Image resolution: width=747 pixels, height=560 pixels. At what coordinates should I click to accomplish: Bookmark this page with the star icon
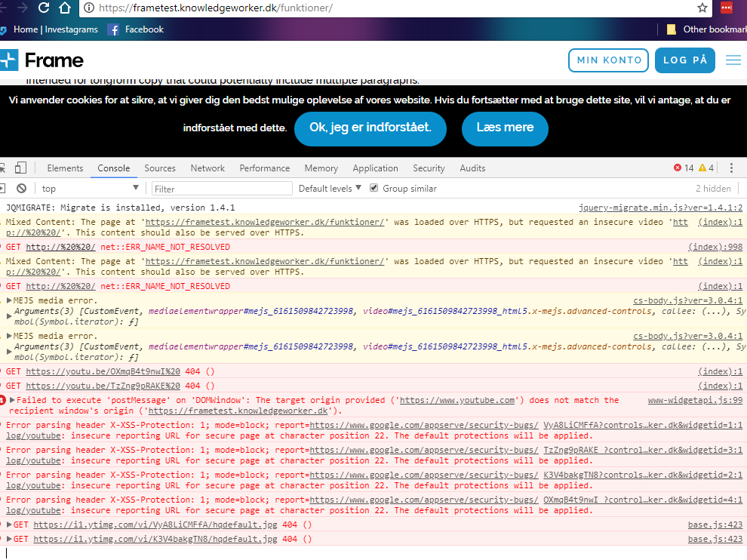pyautogui.click(x=702, y=8)
